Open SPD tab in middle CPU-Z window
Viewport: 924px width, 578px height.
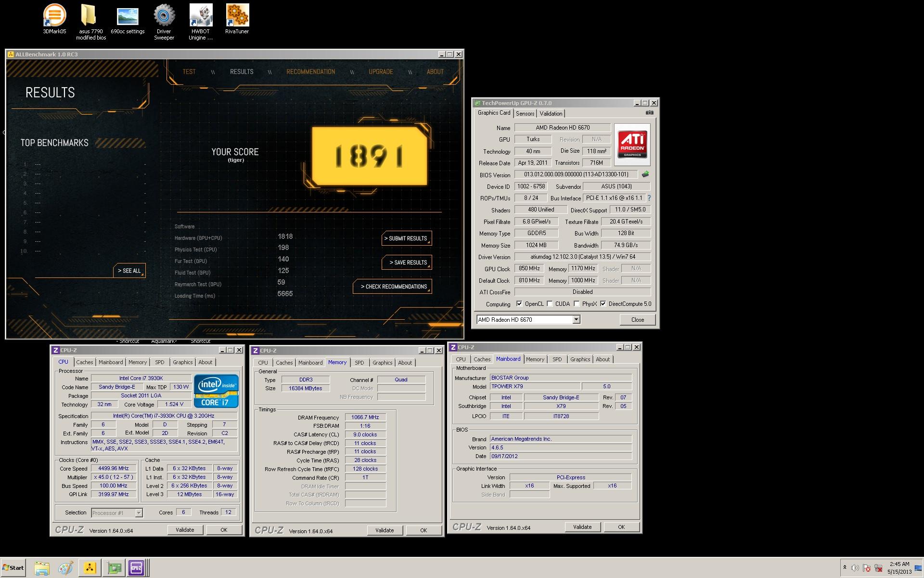pyautogui.click(x=359, y=363)
